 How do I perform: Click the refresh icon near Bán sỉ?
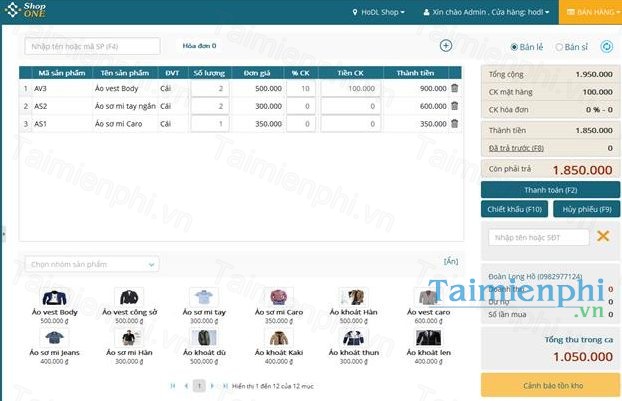pyautogui.click(x=607, y=46)
